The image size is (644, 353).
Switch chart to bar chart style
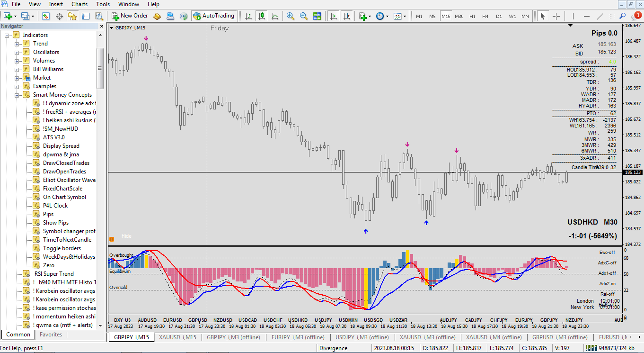pyautogui.click(x=248, y=16)
